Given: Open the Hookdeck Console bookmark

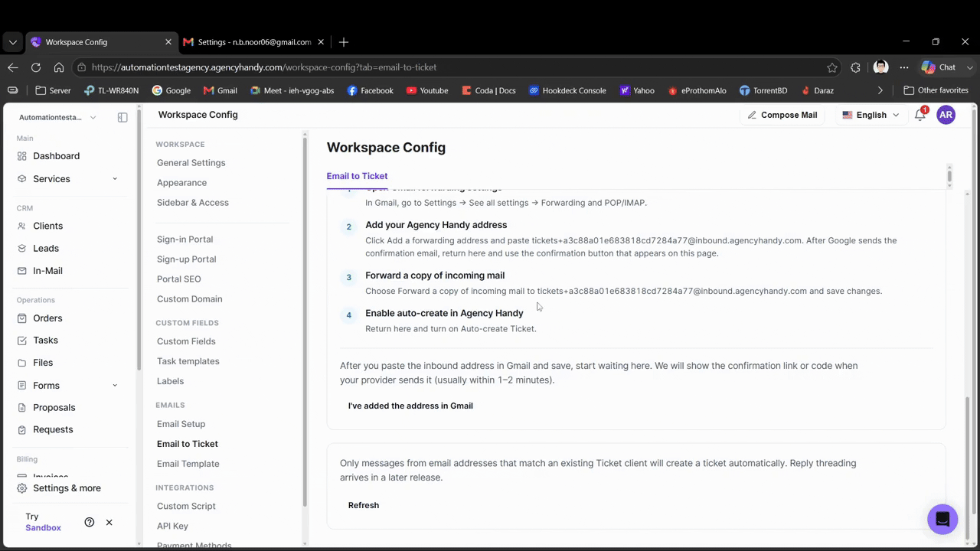Looking at the screenshot, I should tap(567, 90).
